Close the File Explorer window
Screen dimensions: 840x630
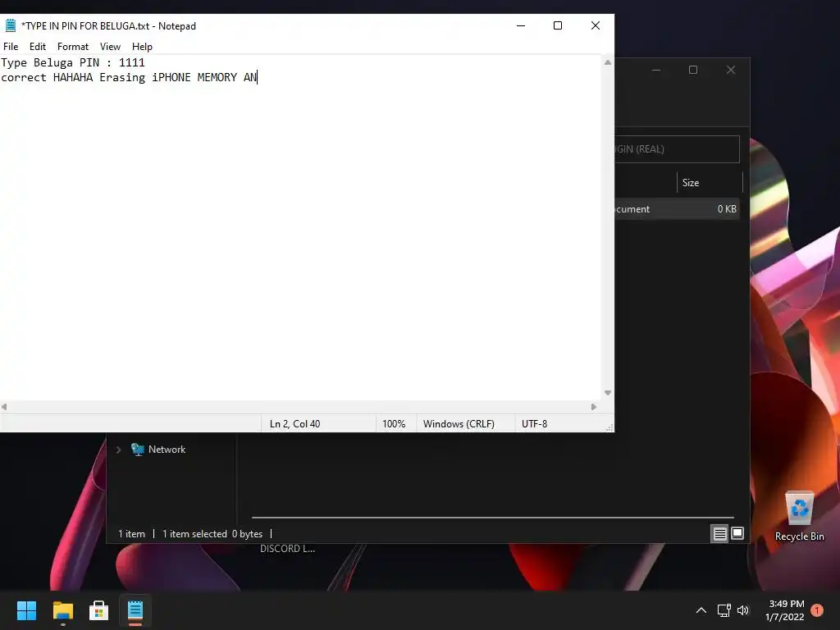[x=731, y=71]
